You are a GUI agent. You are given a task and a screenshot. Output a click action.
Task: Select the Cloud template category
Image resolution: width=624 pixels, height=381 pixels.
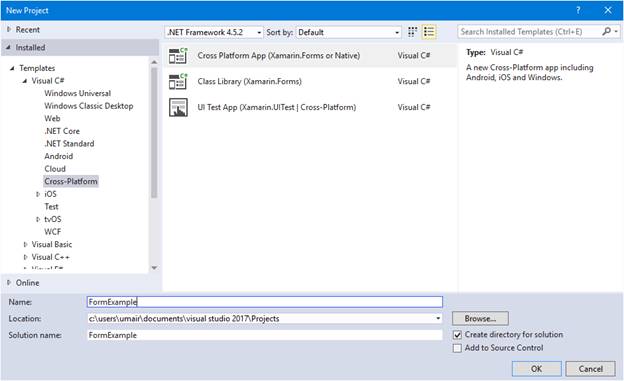[x=55, y=169]
